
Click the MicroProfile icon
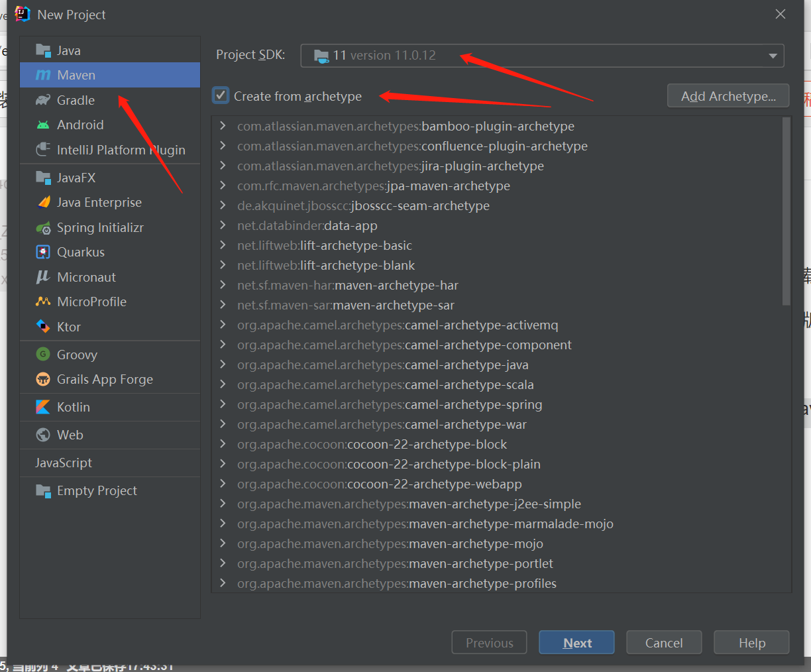[43, 302]
